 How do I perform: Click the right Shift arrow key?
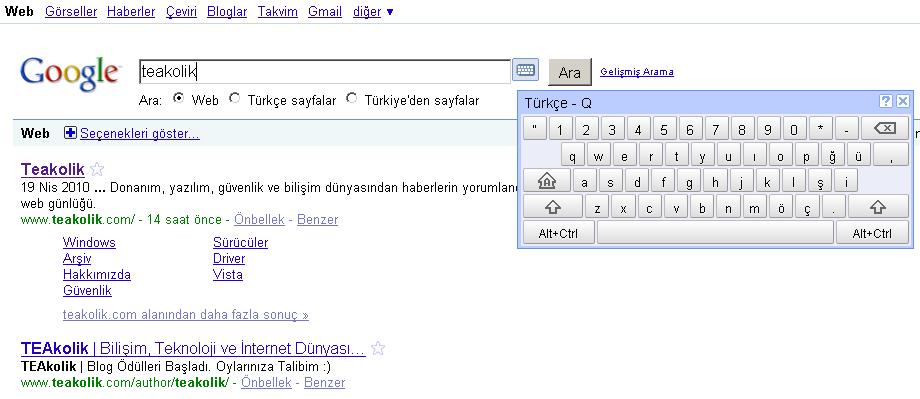tap(878, 207)
